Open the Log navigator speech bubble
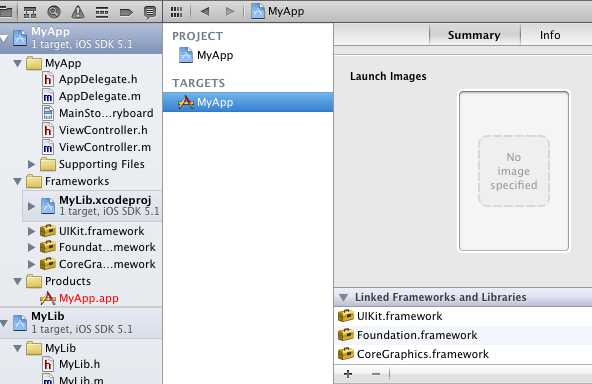 pyautogui.click(x=150, y=12)
